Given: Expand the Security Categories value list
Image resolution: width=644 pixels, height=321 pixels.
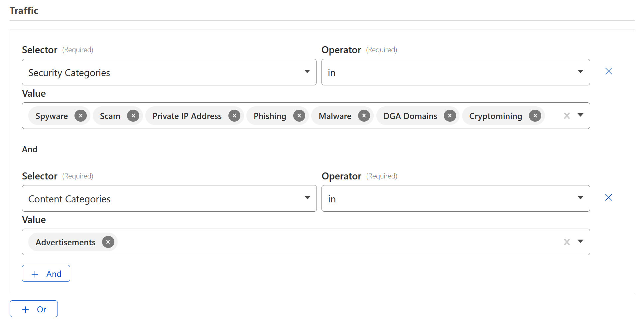Looking at the screenshot, I should coord(580,115).
